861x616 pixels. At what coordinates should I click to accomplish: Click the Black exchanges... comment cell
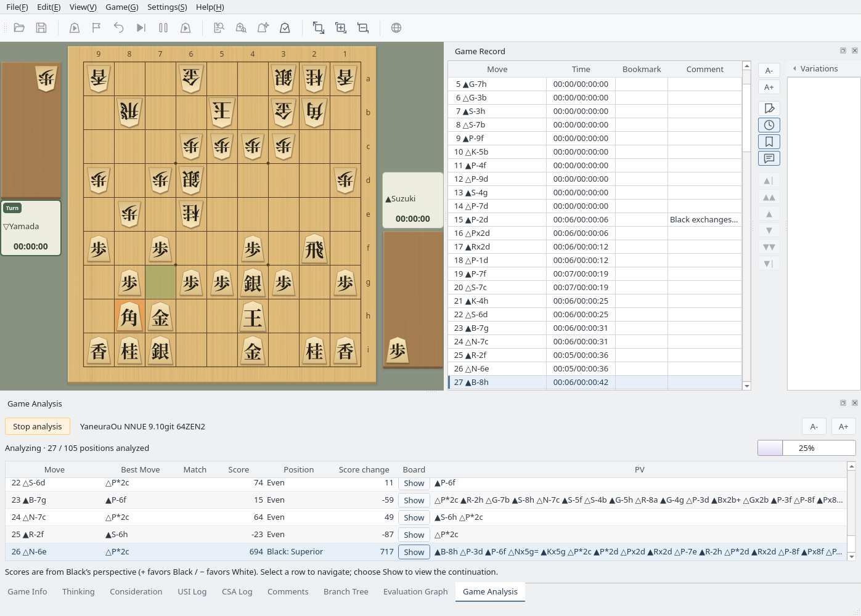pyautogui.click(x=704, y=220)
